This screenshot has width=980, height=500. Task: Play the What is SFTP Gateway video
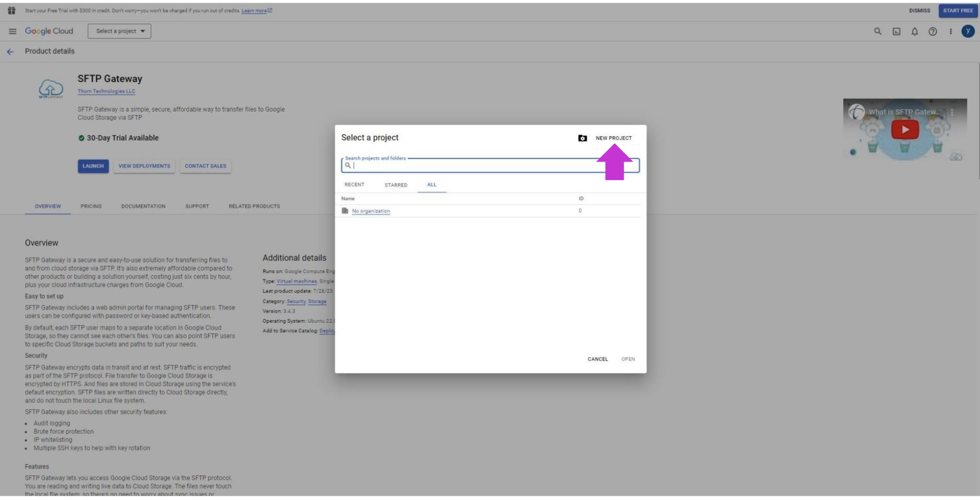[905, 129]
